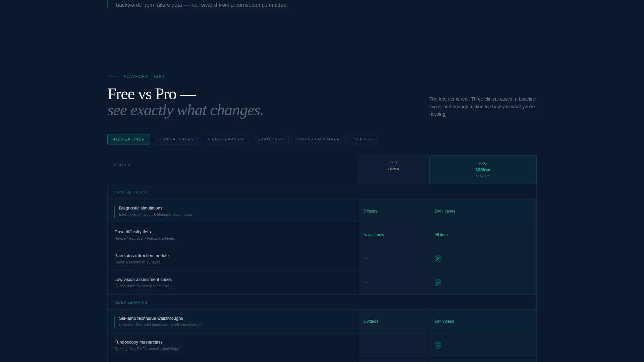
Task: Click '28 specialist low vision scenarios' subtitle
Action: click(x=141, y=286)
